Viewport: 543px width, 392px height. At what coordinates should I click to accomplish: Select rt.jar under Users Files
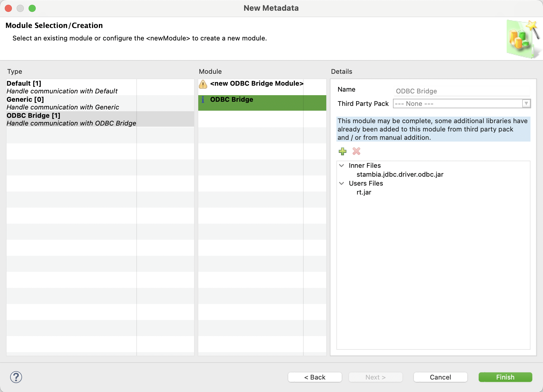[x=364, y=192]
